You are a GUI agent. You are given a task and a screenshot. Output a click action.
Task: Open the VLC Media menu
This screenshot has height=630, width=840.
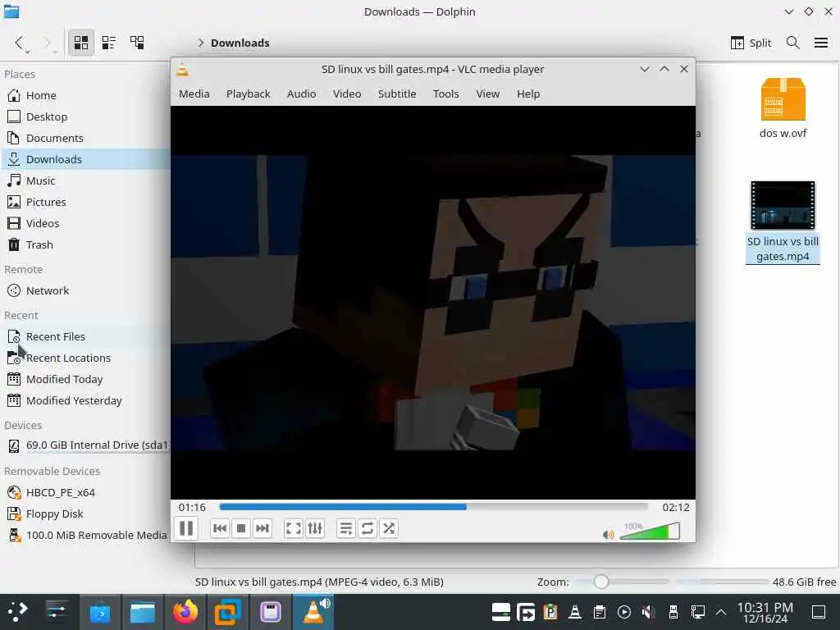(194, 94)
